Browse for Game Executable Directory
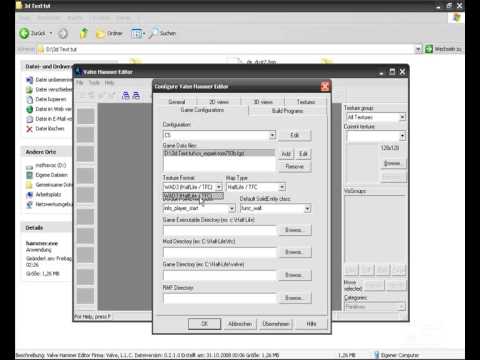Image resolution: width=480 pixels, height=360 pixels. click(x=295, y=230)
